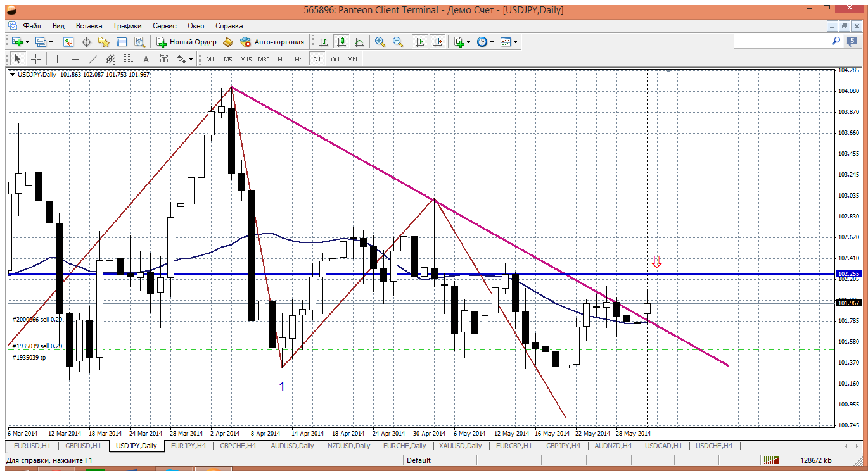
Task: Open the Market Watch window
Action: click(x=68, y=42)
